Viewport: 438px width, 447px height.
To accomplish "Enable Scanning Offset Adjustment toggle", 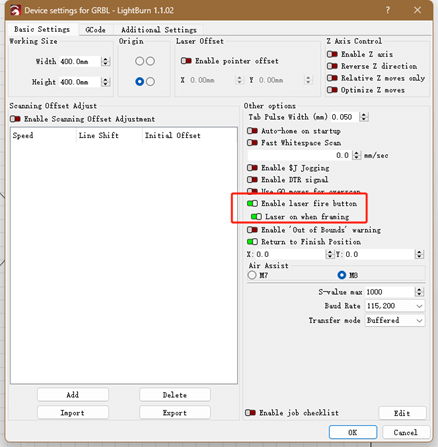I will coord(15,119).
